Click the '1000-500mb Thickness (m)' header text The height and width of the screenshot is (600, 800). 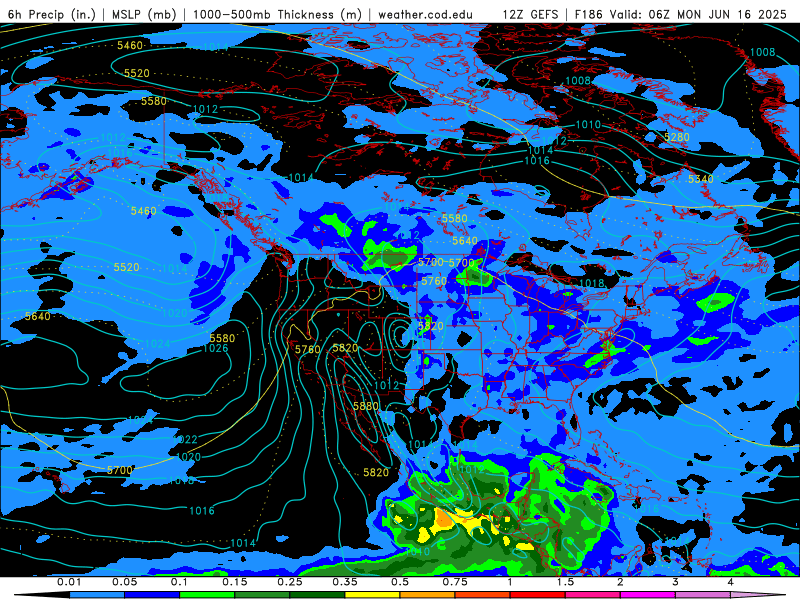pos(277,14)
